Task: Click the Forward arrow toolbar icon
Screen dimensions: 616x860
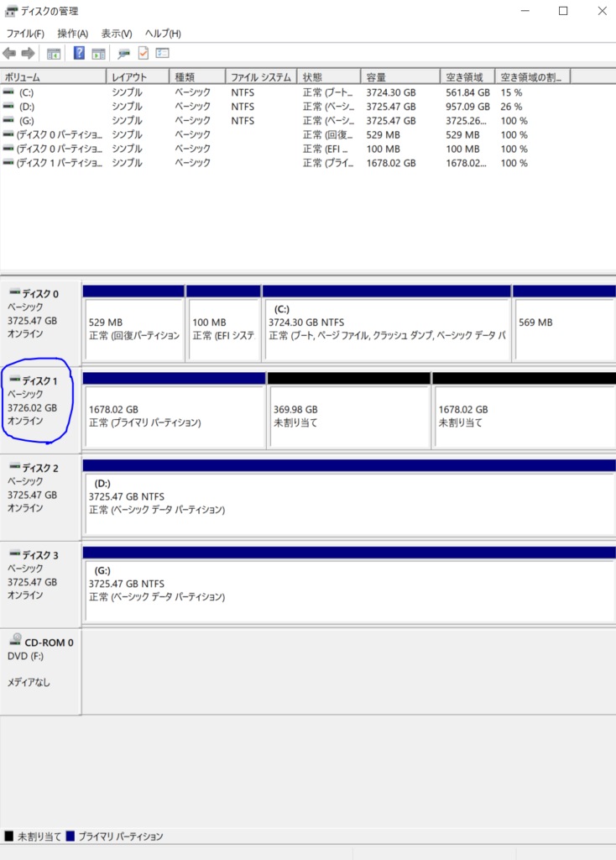Action: 28,53
